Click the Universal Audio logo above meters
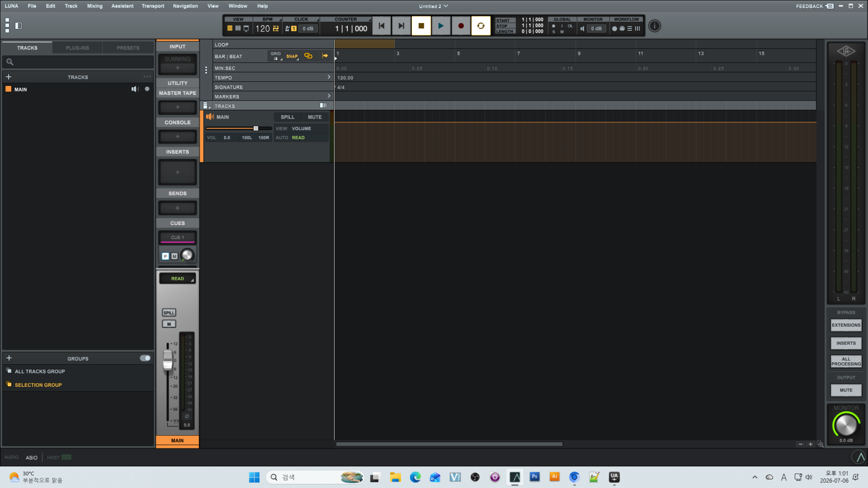 [846, 51]
